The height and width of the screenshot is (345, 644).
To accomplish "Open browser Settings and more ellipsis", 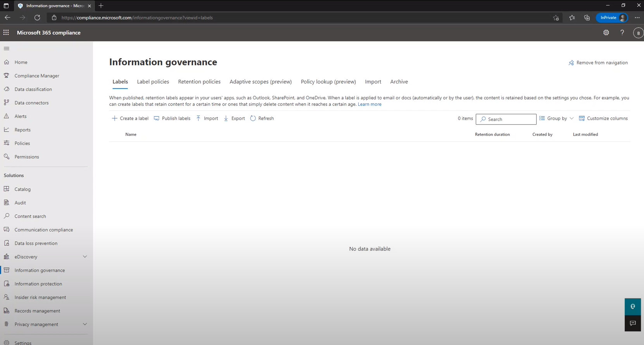I will click(637, 17).
